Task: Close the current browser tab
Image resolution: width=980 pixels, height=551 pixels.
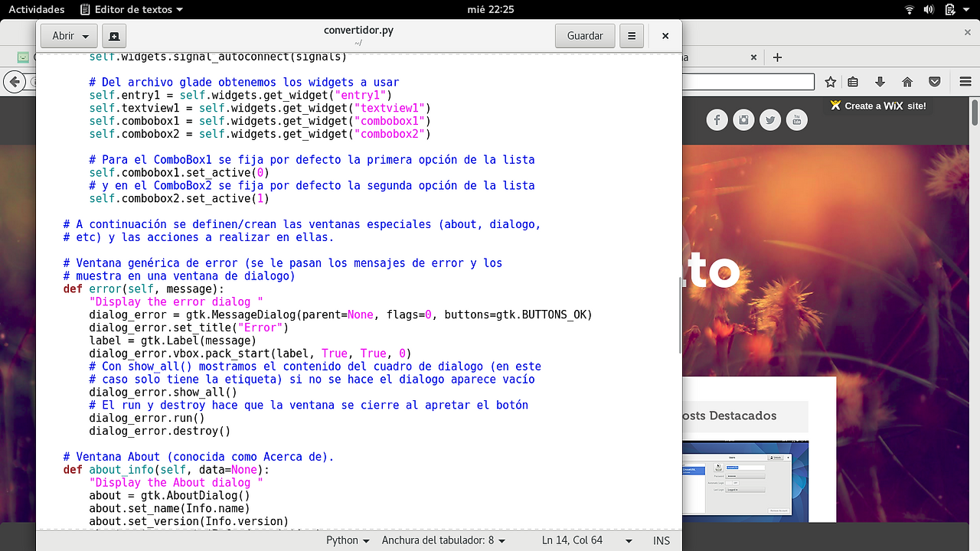Action: tap(754, 57)
